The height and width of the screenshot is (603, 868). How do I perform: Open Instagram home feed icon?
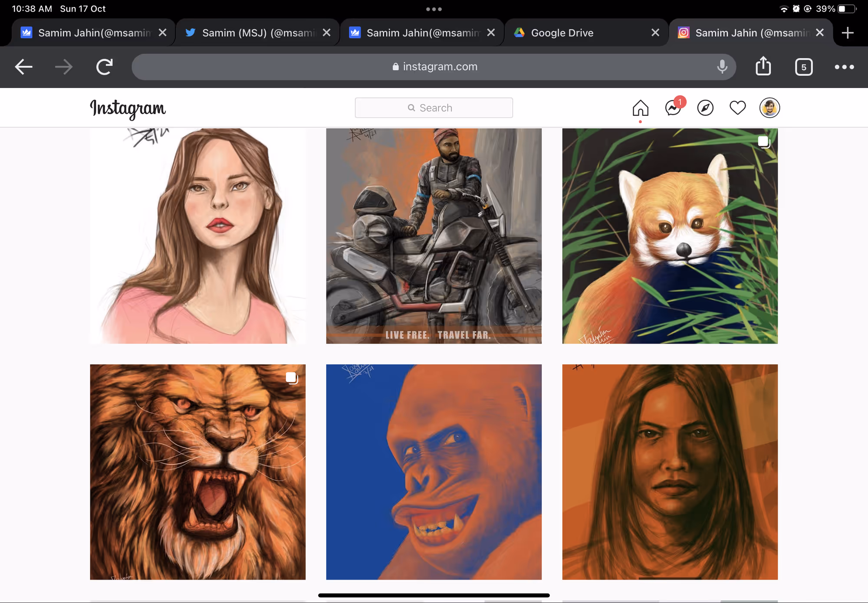(640, 108)
